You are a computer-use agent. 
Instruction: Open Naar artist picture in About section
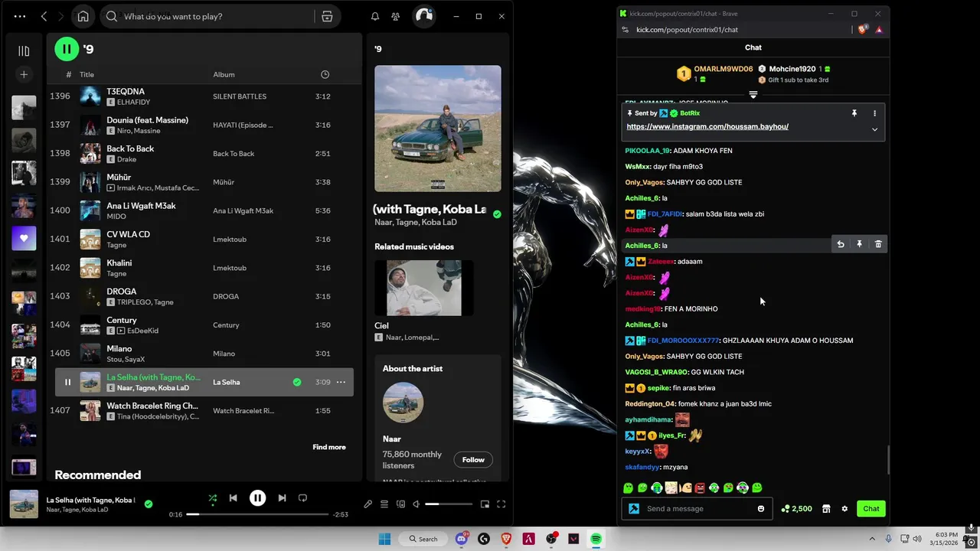(403, 403)
